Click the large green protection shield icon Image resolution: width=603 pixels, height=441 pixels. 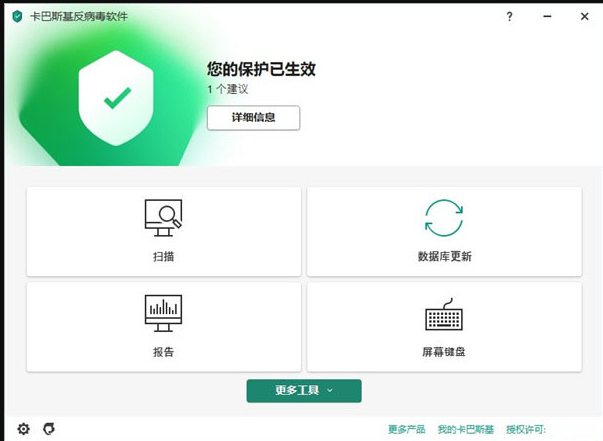117,97
